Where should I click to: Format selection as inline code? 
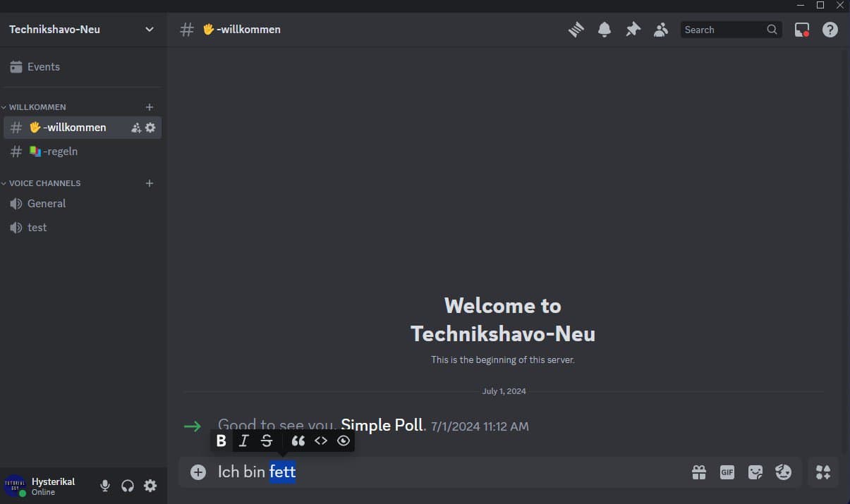pos(321,441)
